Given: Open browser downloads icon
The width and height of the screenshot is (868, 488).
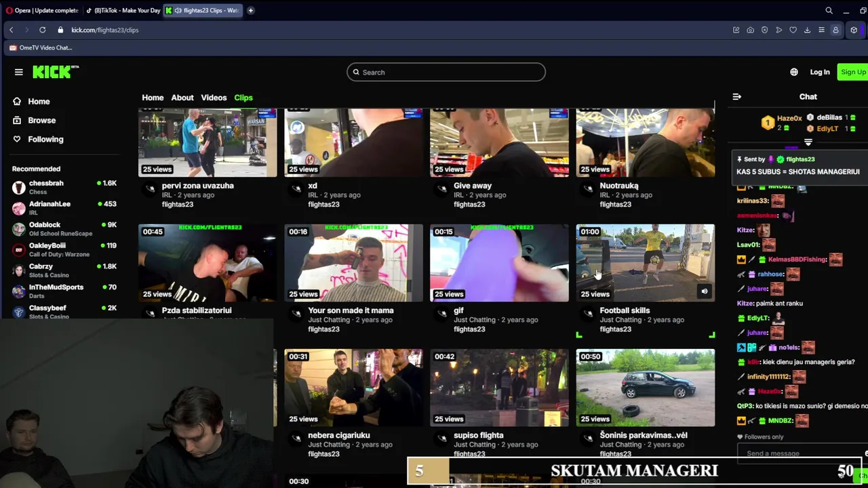Looking at the screenshot, I should coord(807,30).
